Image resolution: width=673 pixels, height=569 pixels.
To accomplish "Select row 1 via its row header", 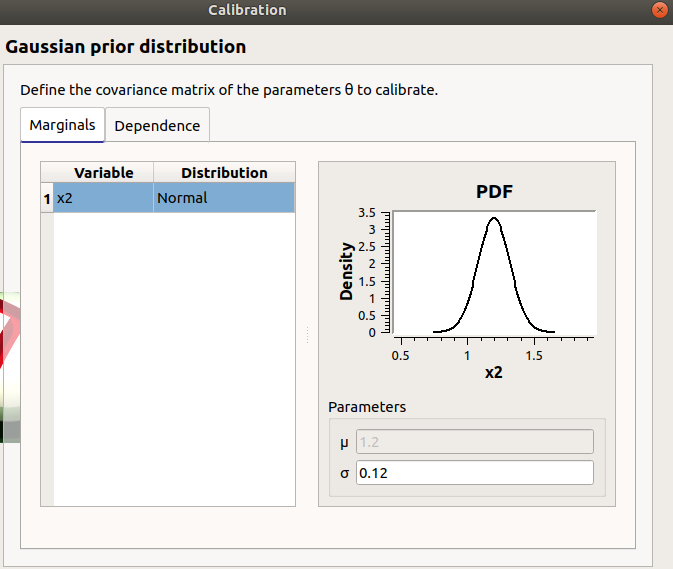I will point(46,198).
